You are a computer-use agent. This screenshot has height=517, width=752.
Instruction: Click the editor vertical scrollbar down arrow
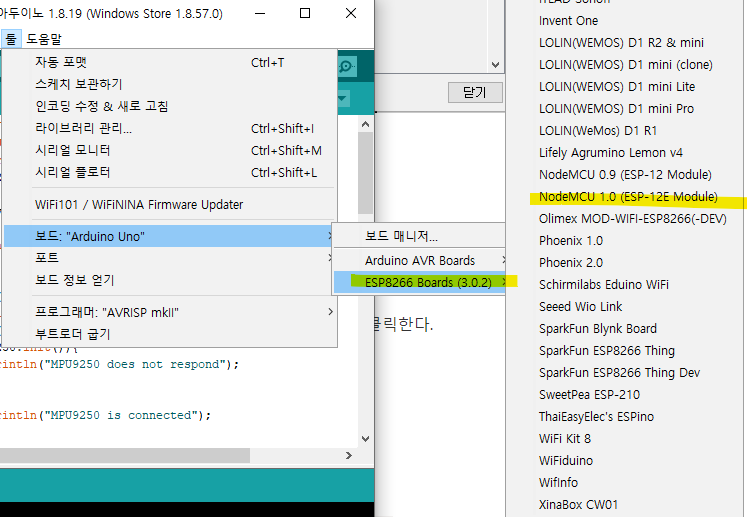click(365, 438)
